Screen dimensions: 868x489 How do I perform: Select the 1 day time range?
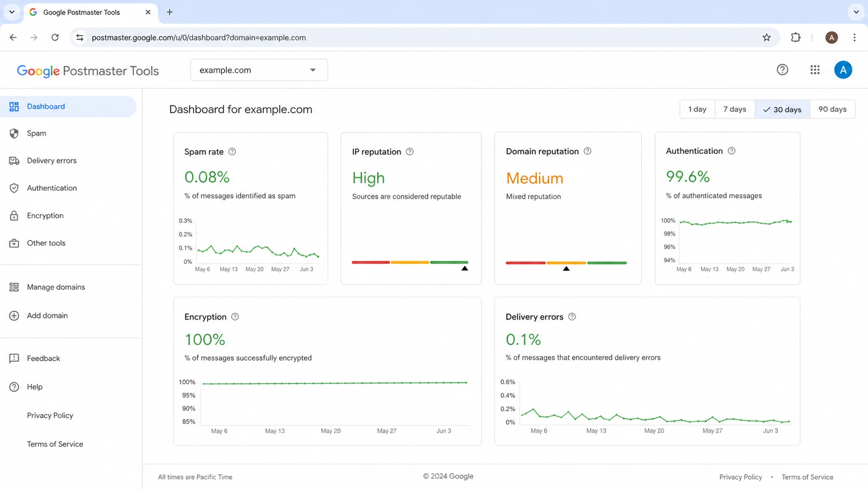point(697,109)
